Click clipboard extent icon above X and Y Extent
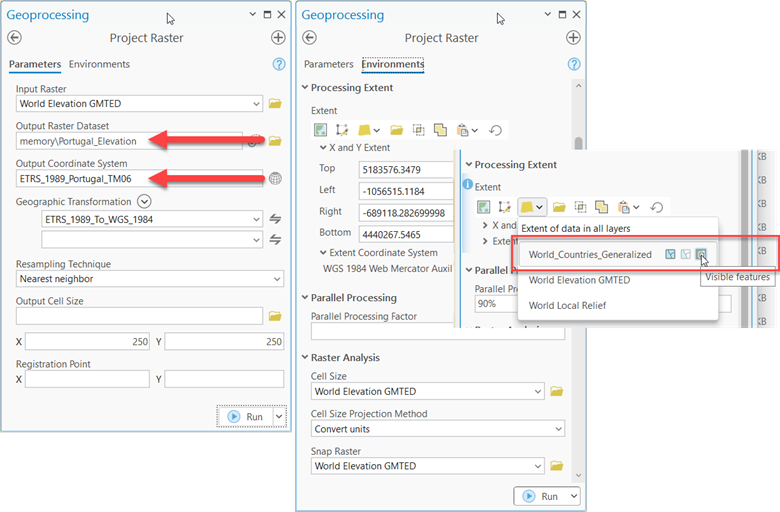This screenshot has width=780, height=512. (x=463, y=130)
